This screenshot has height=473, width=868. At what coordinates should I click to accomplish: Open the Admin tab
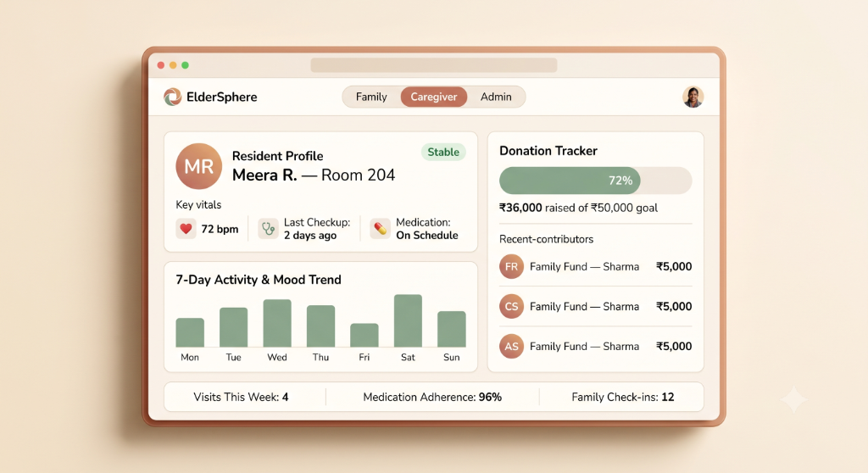click(496, 97)
